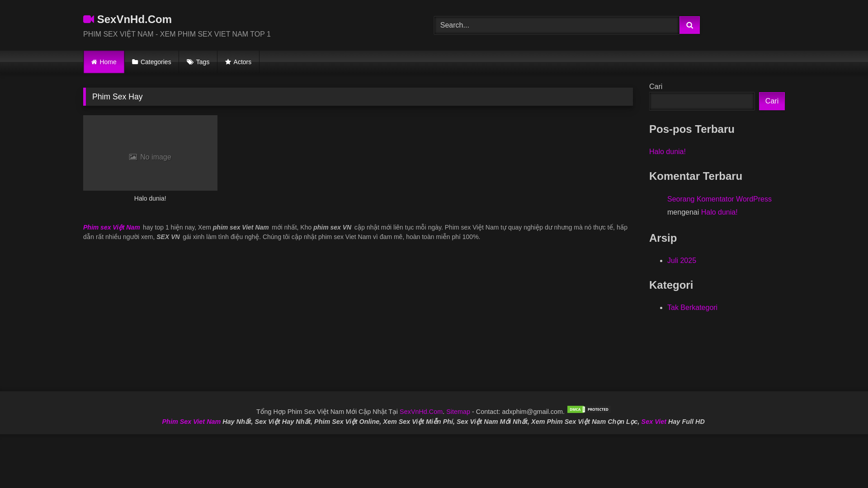Open the Tags menu item
868x488 pixels.
pyautogui.click(x=198, y=62)
